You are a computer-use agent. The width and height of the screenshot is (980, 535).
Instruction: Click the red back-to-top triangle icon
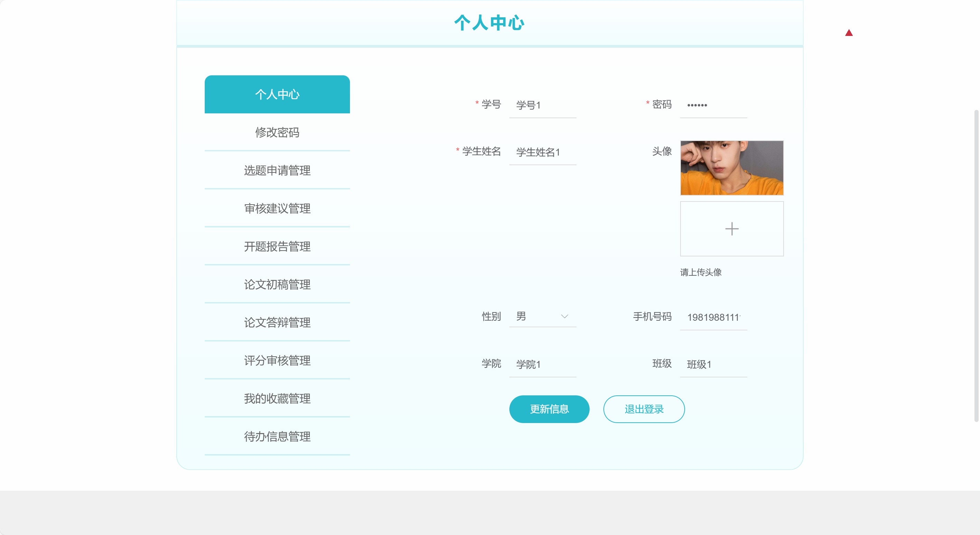click(849, 33)
